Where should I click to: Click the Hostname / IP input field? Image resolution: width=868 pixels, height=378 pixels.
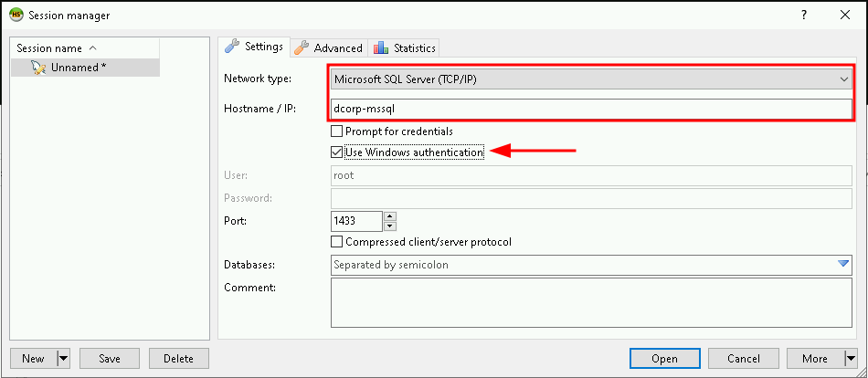tap(589, 110)
